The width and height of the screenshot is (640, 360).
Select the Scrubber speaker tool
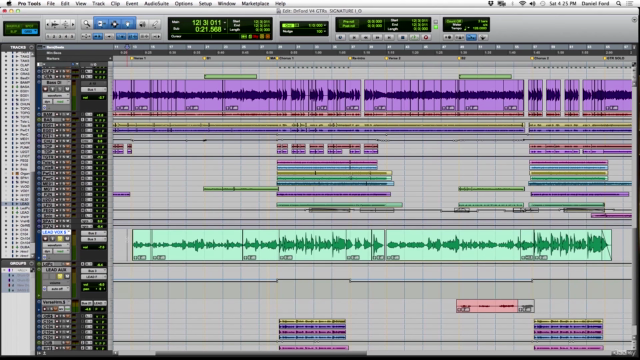(142, 24)
